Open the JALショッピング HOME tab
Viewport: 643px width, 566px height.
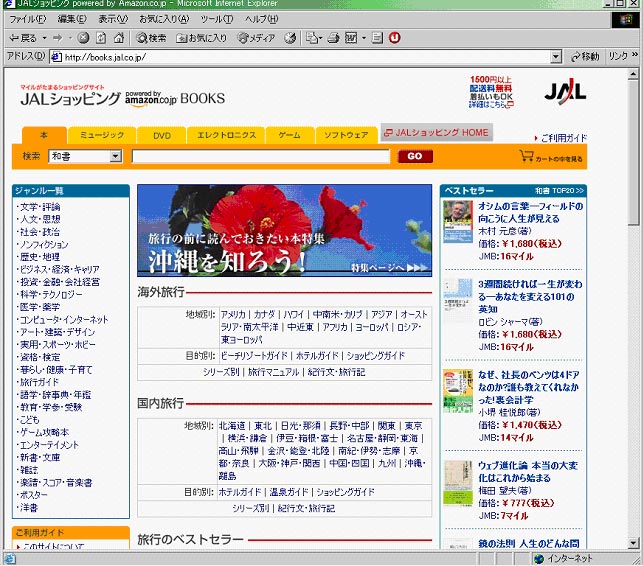[436, 132]
